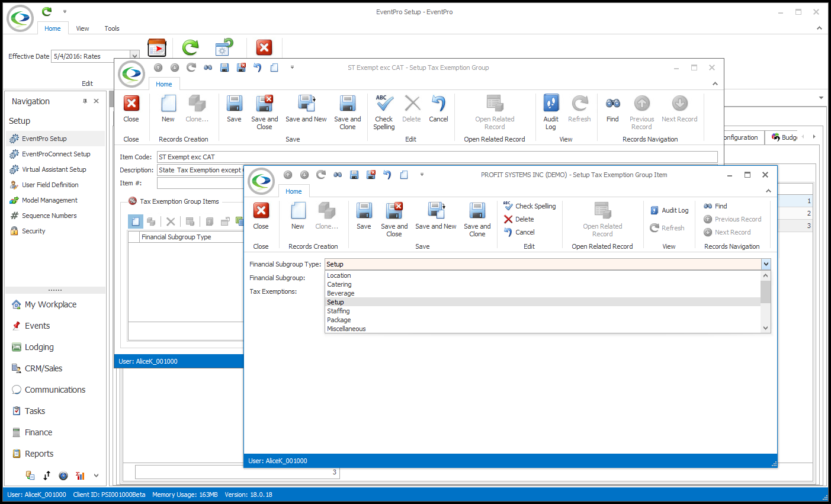
Task: Open View tab in main EventPro window
Action: [x=83, y=28]
